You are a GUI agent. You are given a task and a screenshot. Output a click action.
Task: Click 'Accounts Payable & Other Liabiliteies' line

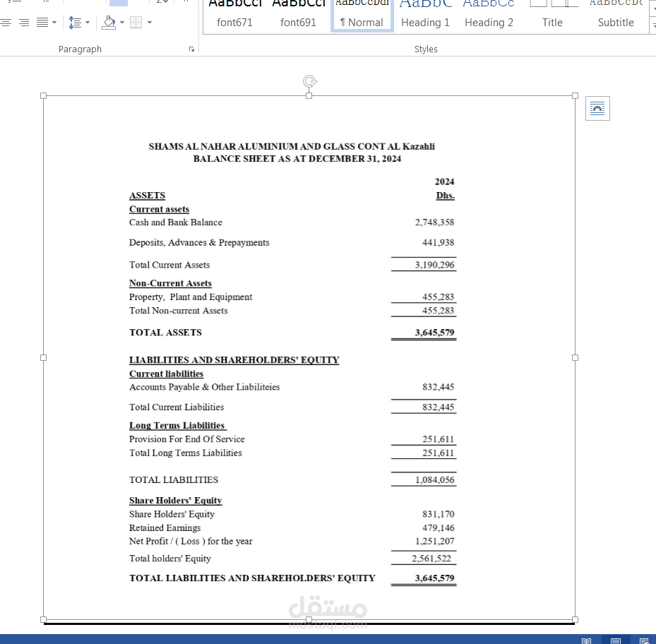(205, 387)
